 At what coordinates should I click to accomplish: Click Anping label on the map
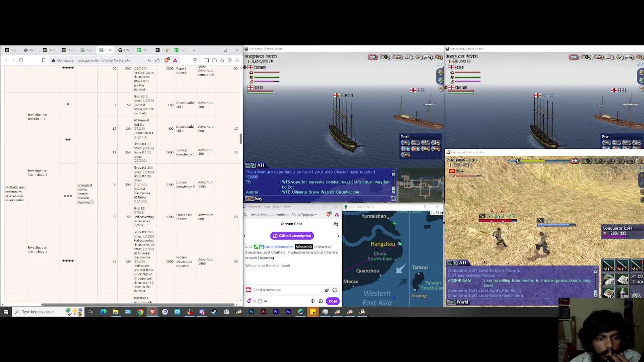[419, 296]
